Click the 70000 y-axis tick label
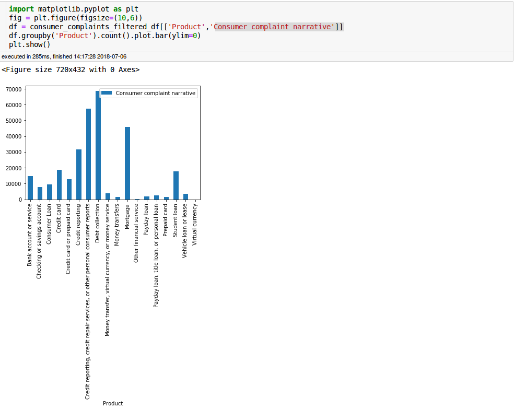The height and width of the screenshot is (420, 514). [13, 90]
